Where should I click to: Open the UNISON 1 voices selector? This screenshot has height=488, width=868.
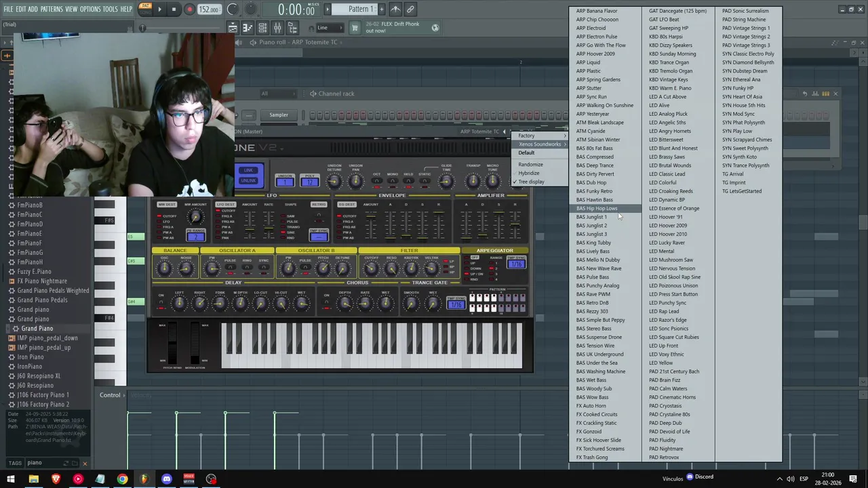pos(285,180)
